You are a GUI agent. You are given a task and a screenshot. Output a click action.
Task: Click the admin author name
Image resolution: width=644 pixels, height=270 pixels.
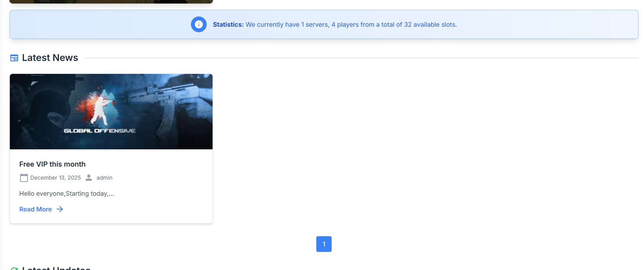point(105,178)
